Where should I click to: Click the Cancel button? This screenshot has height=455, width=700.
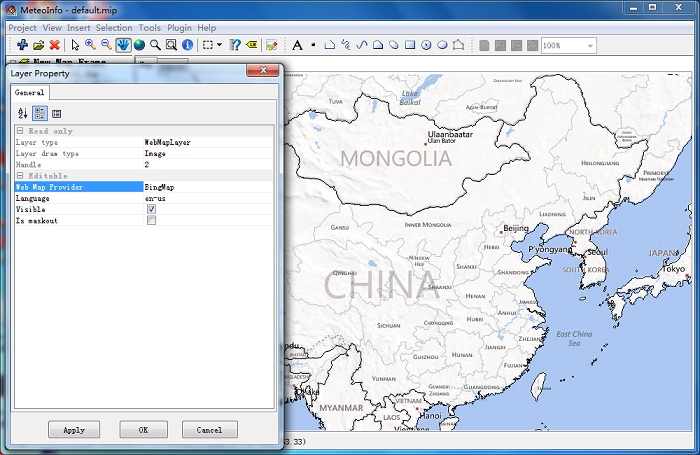pyautogui.click(x=209, y=430)
